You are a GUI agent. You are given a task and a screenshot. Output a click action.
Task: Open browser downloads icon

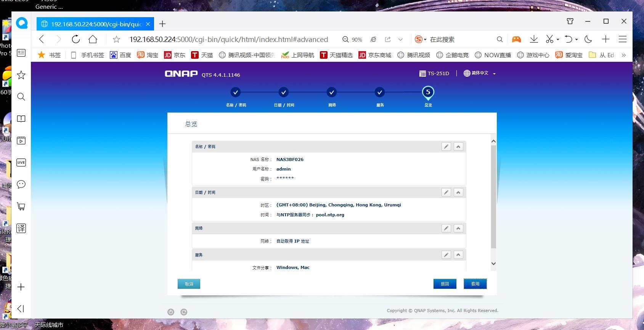[534, 39]
